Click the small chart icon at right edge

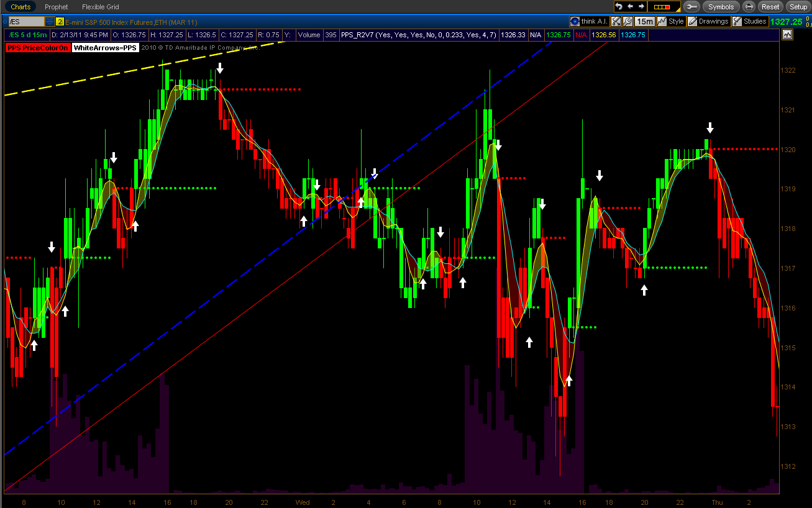tap(788, 35)
